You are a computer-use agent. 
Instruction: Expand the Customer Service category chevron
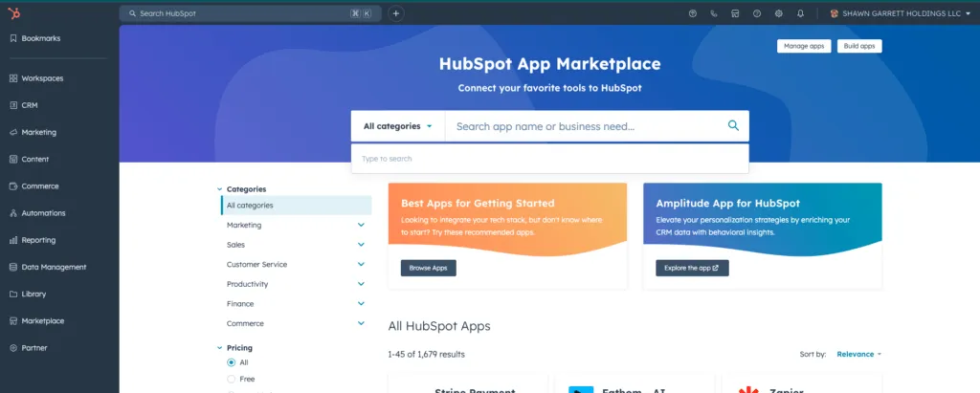(x=361, y=264)
